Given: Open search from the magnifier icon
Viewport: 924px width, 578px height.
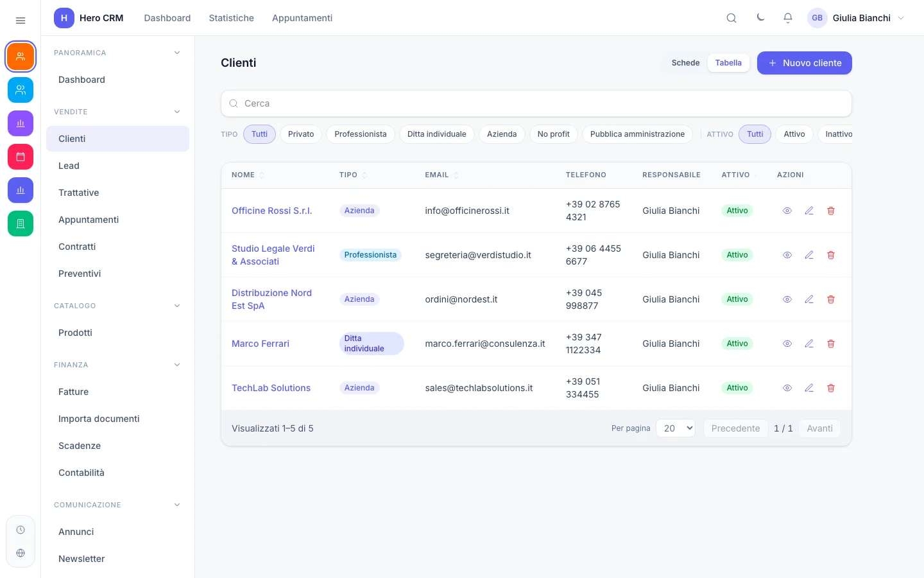Looking at the screenshot, I should [732, 18].
